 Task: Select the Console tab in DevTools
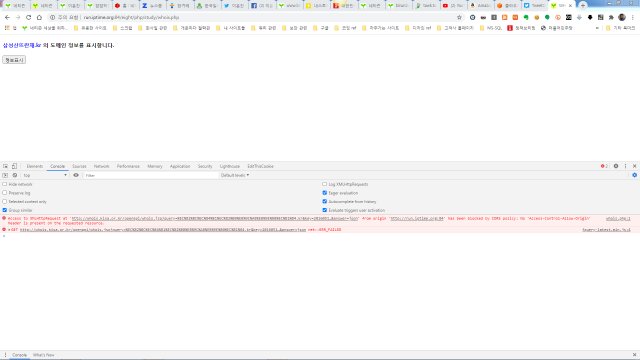point(58,166)
